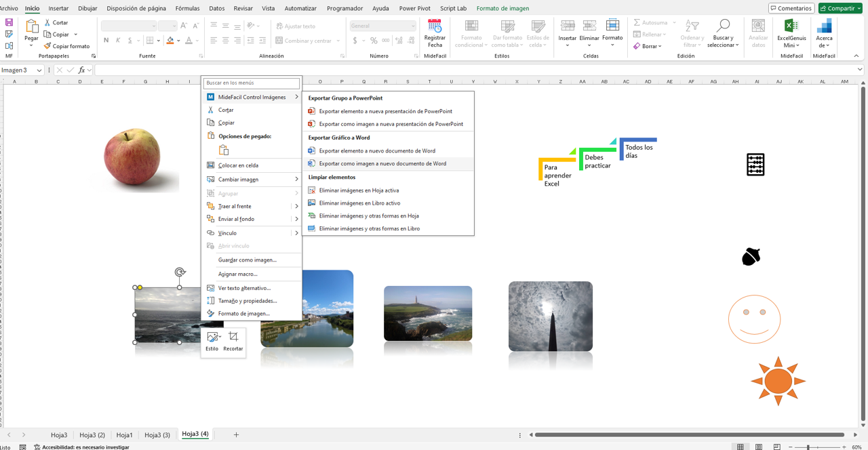Click the Estilo picture style icon
868x450 pixels.
(212, 337)
